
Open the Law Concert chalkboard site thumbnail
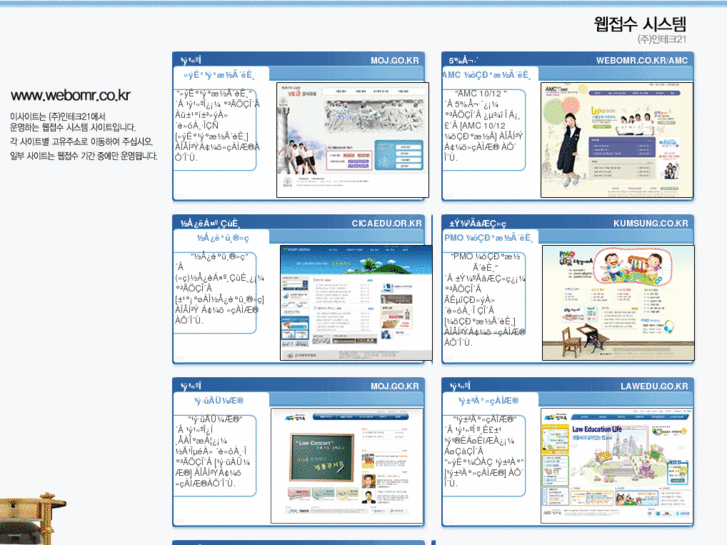tap(347, 466)
